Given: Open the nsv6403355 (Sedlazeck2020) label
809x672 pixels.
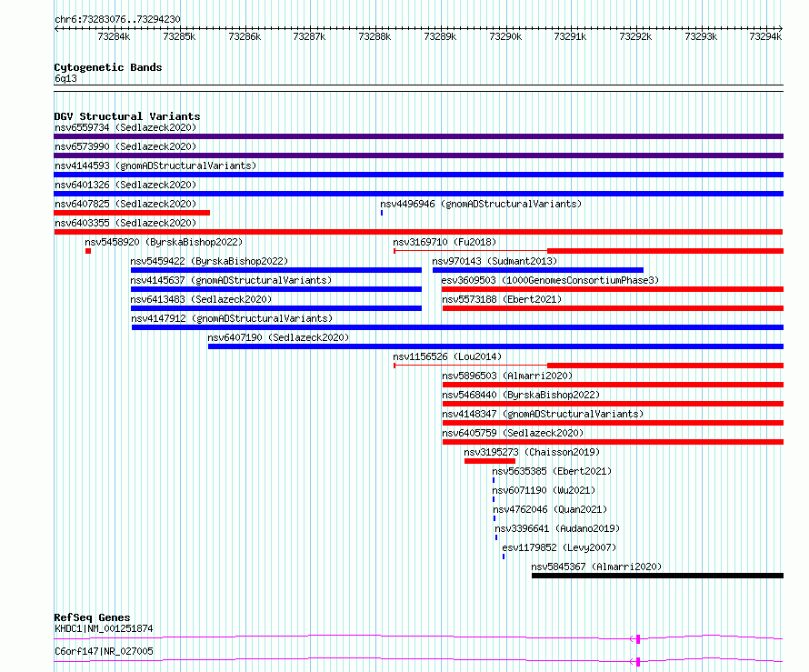Looking at the screenshot, I should [x=125, y=223].
